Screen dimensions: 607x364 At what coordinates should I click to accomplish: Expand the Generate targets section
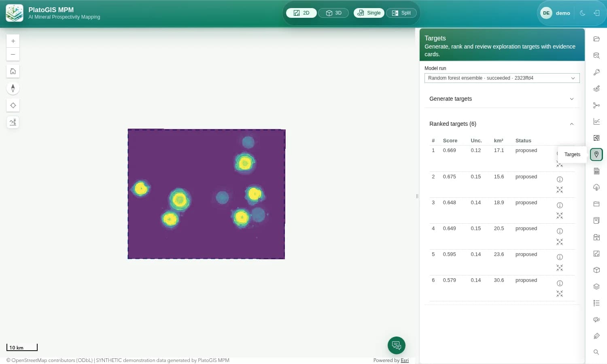point(502,99)
